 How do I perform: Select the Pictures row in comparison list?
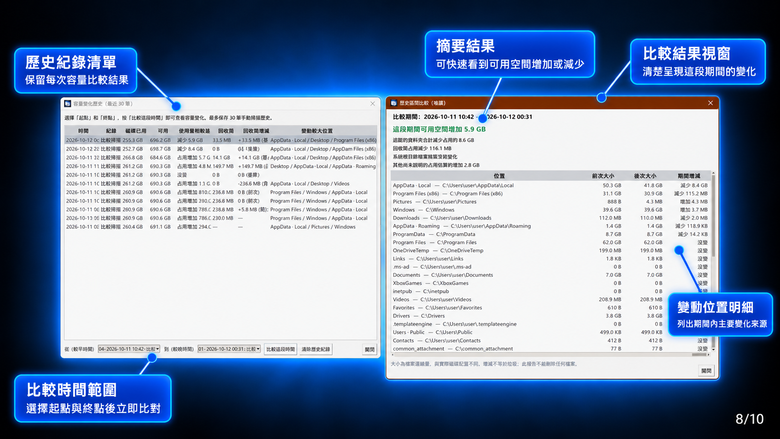coord(551,201)
